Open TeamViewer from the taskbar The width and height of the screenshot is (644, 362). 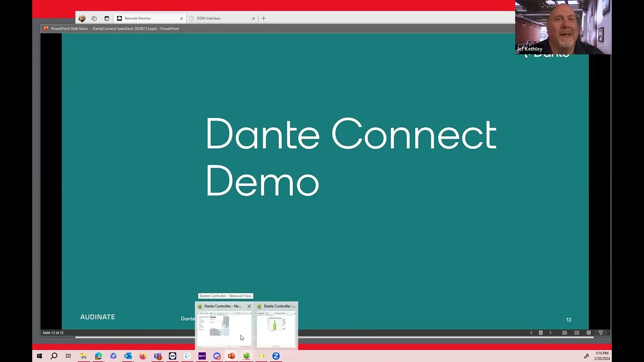[x=173, y=356]
